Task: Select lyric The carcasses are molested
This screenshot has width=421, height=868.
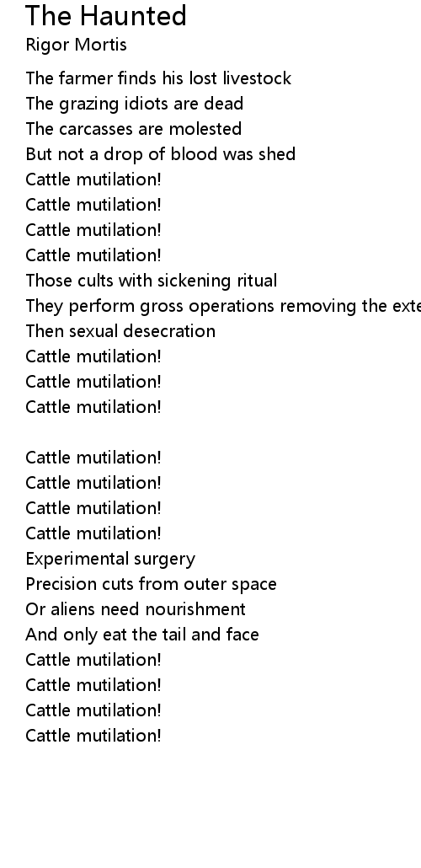Action: (133, 128)
